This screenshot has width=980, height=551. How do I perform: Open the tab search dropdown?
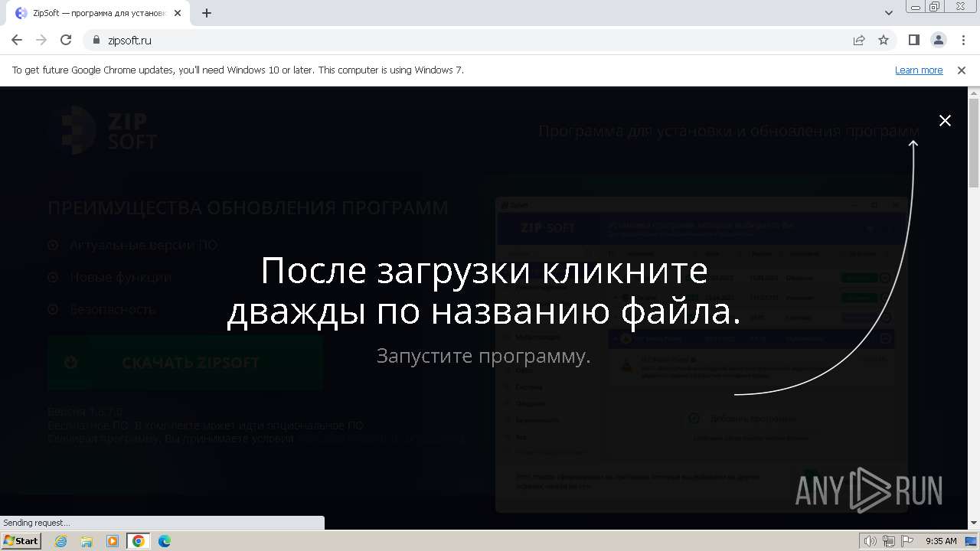point(889,13)
